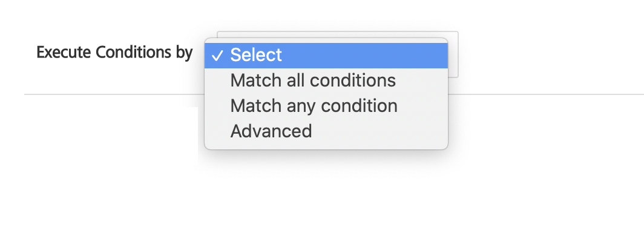Choose the 'Match any condition' option
The width and height of the screenshot is (644, 242).
[314, 106]
